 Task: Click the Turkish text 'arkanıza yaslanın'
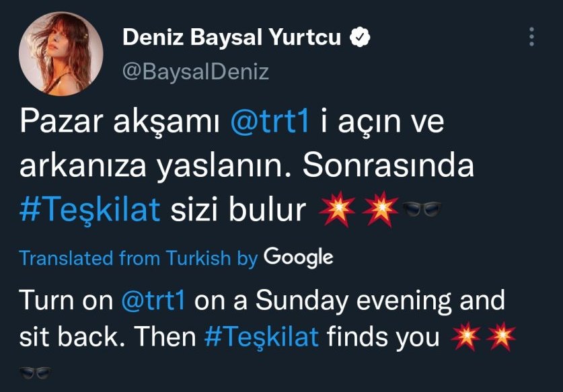[151, 166]
